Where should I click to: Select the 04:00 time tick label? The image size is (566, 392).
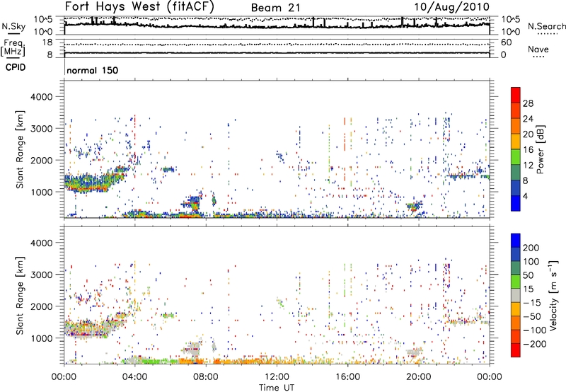pyautogui.click(x=134, y=377)
